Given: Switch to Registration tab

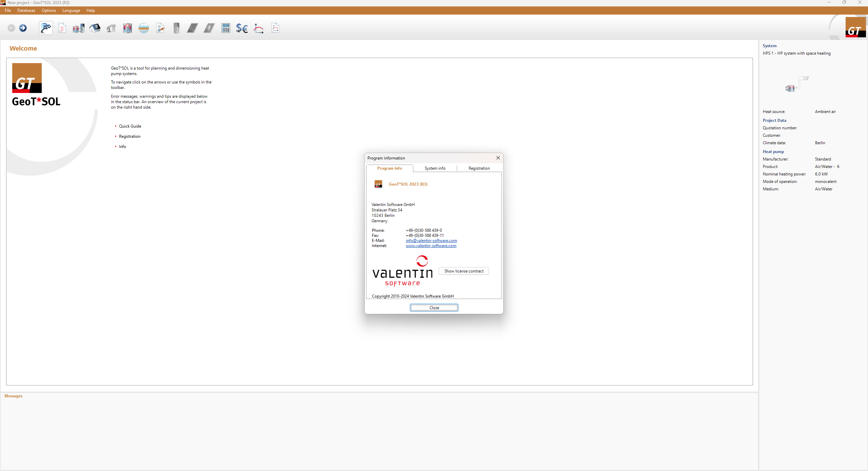Looking at the screenshot, I should (x=478, y=168).
